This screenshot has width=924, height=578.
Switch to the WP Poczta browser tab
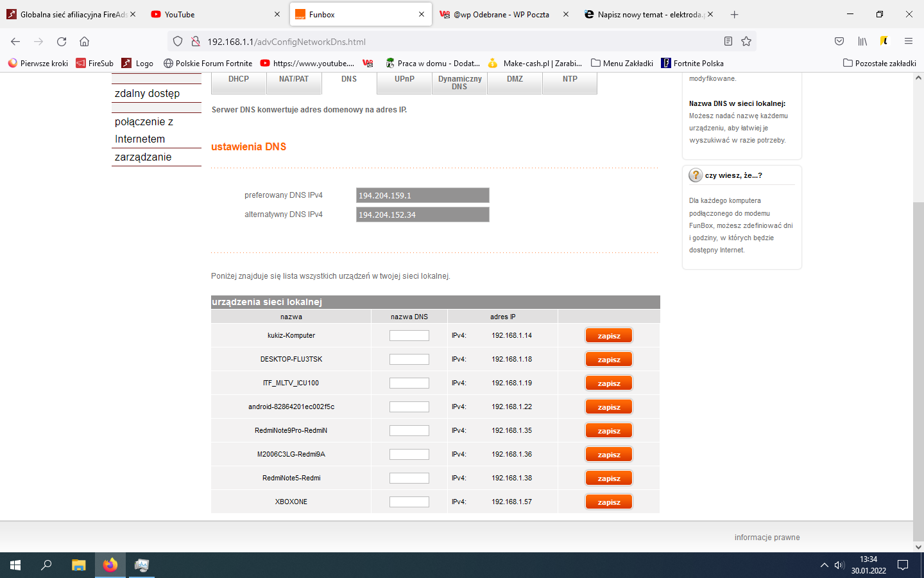click(504, 14)
